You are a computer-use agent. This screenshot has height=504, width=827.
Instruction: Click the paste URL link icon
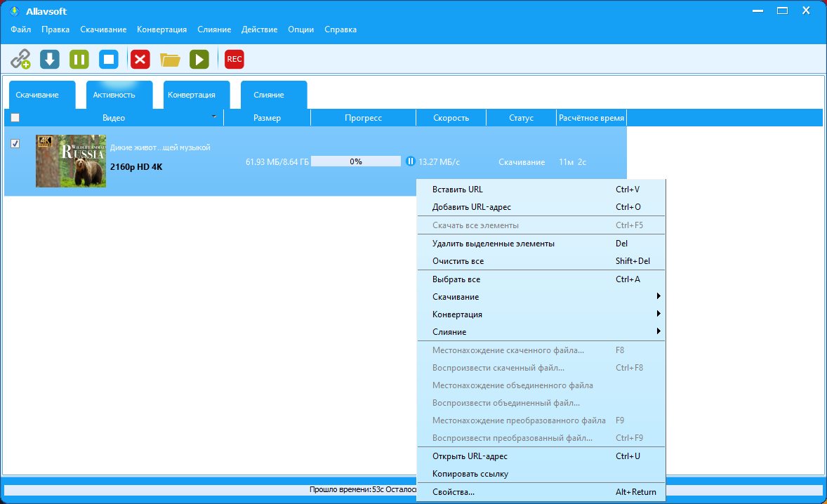(20, 60)
